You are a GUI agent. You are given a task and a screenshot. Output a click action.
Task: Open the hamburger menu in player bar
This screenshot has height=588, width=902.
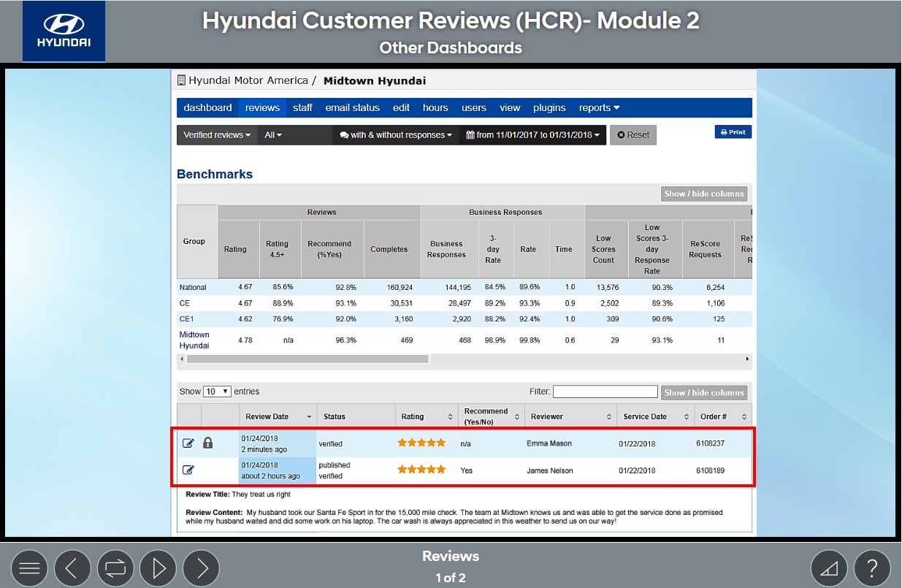pyautogui.click(x=29, y=568)
